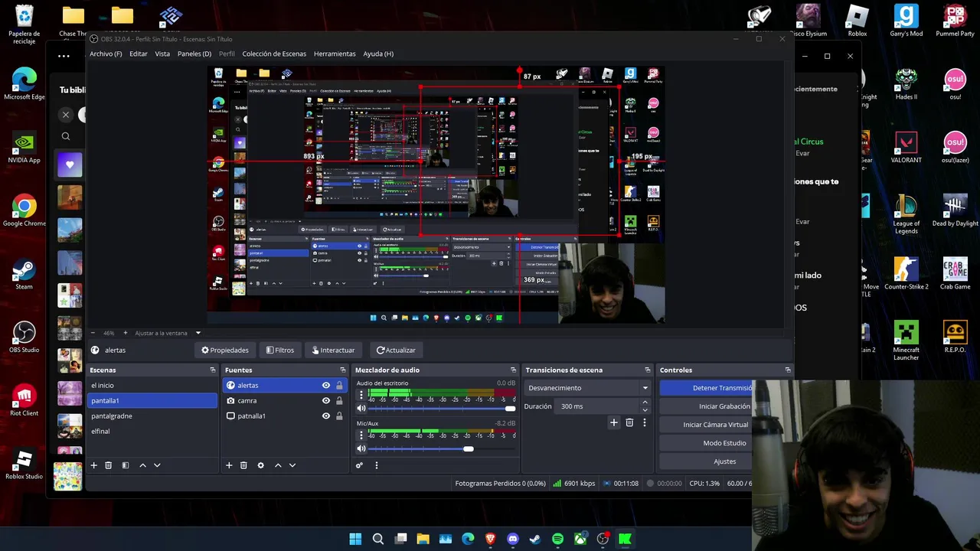Click Actualizar button
Image resolution: width=980 pixels, height=551 pixels.
point(396,350)
